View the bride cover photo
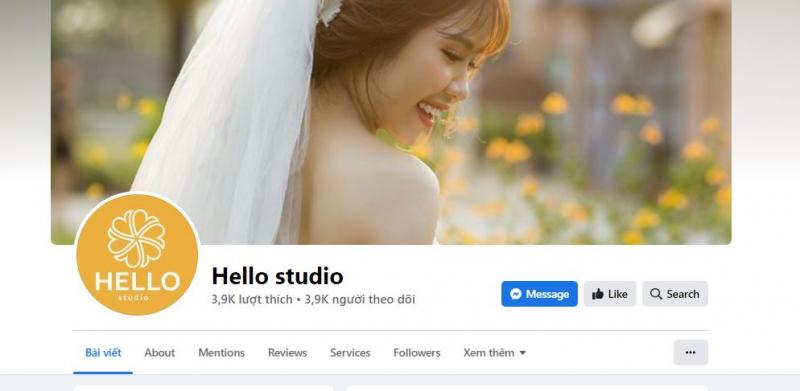 (x=391, y=122)
